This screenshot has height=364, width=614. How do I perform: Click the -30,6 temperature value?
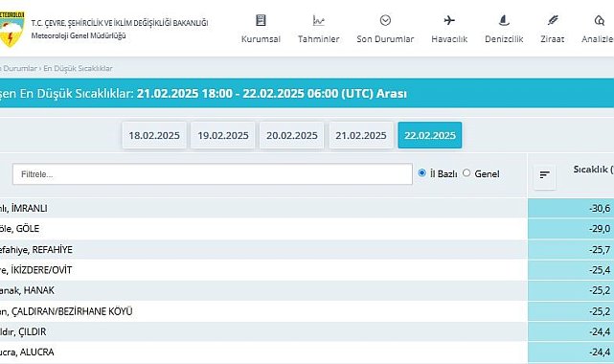click(x=600, y=208)
